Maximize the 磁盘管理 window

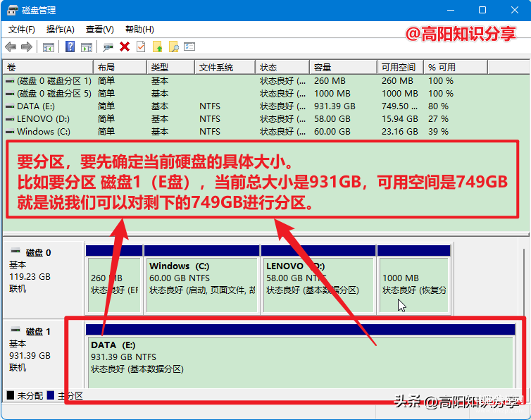coord(482,10)
